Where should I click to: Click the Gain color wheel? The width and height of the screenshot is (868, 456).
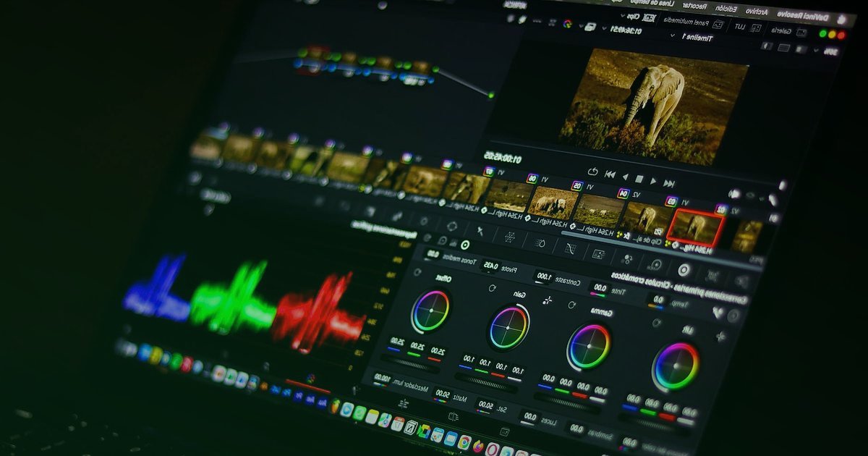(x=509, y=328)
